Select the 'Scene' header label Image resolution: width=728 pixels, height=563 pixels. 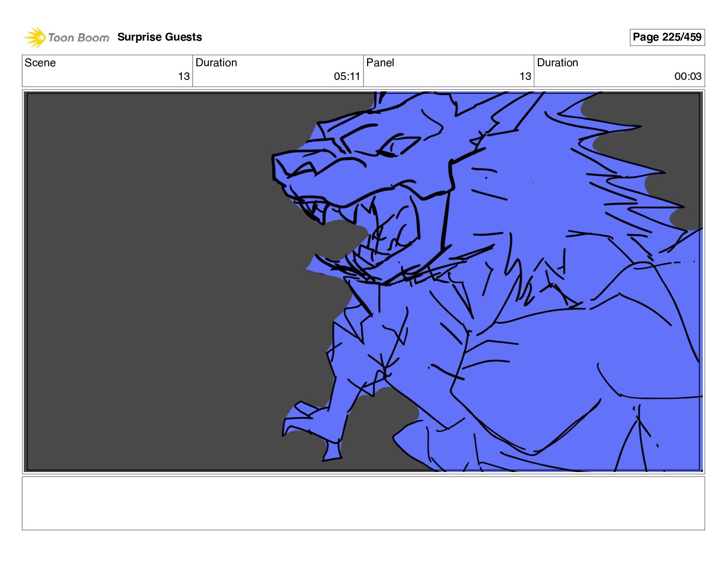[40, 63]
